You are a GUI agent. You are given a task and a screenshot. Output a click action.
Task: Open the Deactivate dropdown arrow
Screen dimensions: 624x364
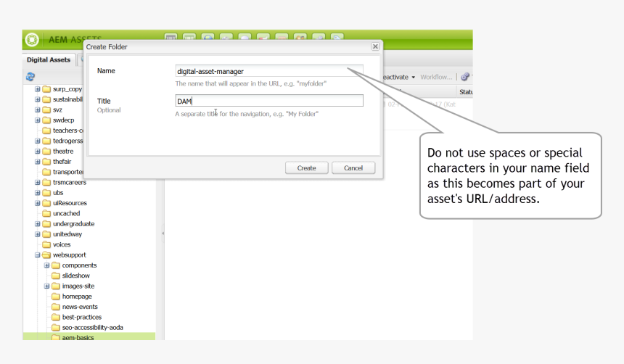coord(413,77)
